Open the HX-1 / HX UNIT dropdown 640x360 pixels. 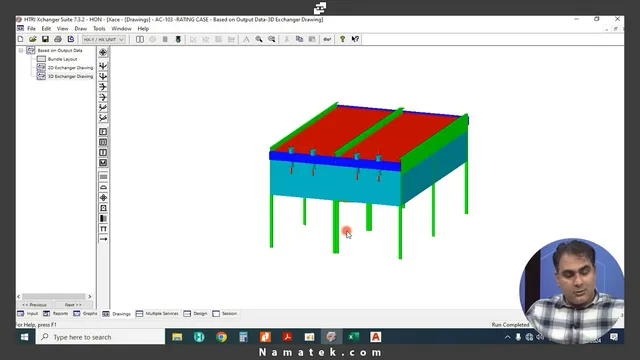[x=104, y=40]
